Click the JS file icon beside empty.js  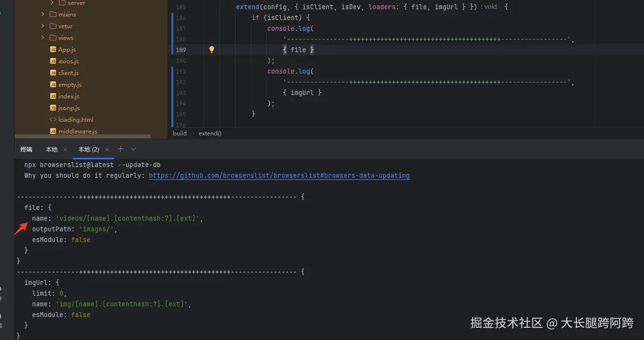click(53, 85)
